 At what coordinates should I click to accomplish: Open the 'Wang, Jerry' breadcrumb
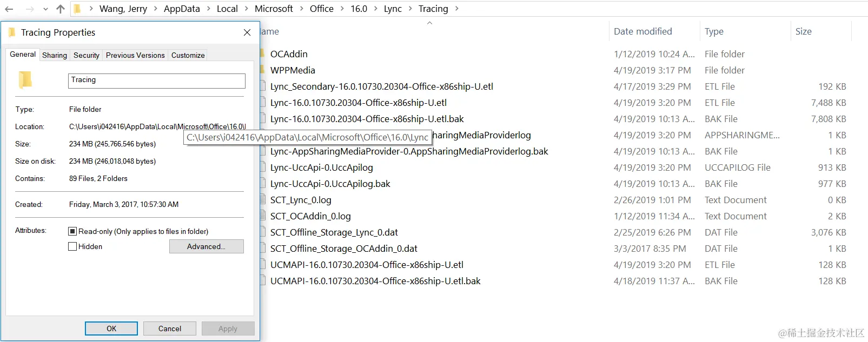[x=123, y=9]
